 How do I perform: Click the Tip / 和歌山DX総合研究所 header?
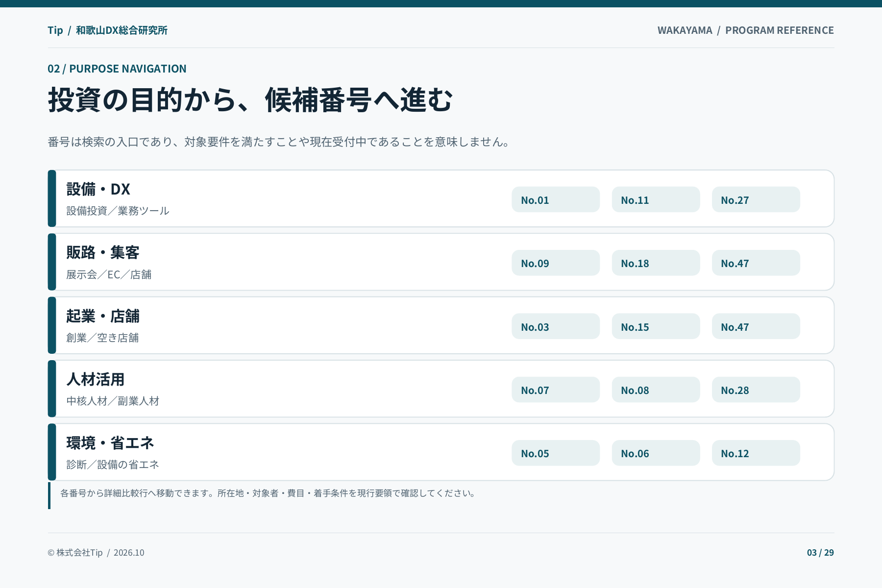click(x=107, y=30)
